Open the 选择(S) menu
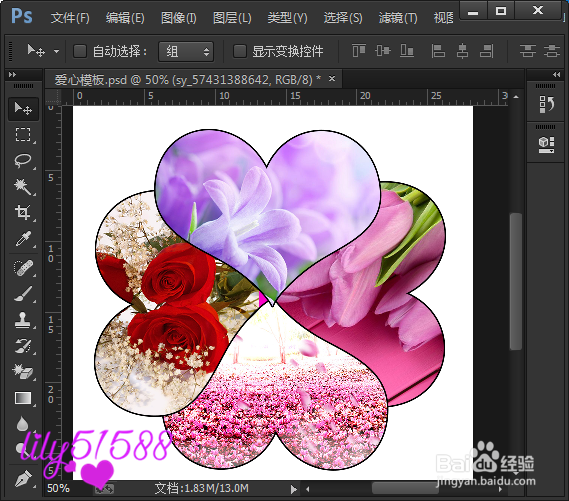This screenshot has height=501, width=569. tap(343, 17)
